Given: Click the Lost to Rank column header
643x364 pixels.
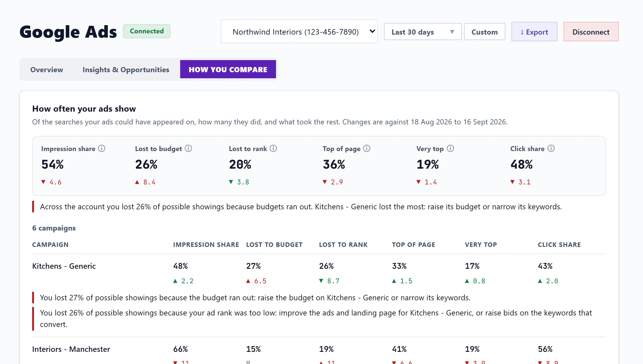Looking at the screenshot, I should [343, 244].
